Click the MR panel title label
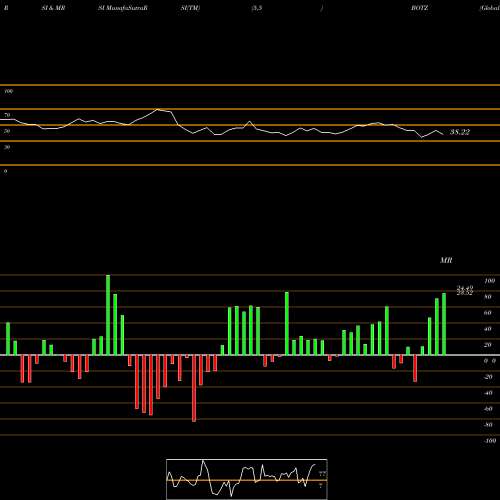 (446, 260)
